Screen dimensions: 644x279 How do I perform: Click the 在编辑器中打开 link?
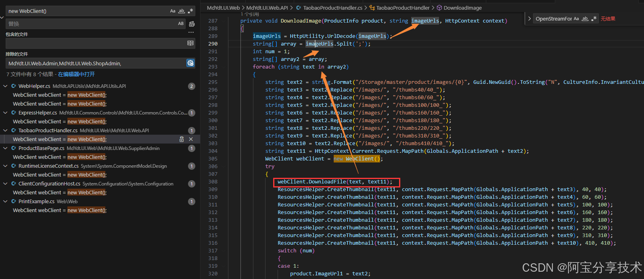[x=76, y=74]
